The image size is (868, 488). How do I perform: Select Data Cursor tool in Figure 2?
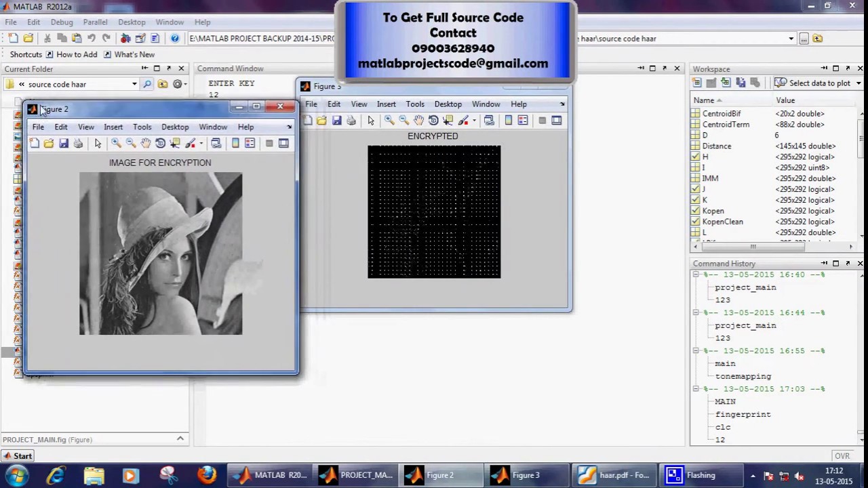[x=175, y=143]
